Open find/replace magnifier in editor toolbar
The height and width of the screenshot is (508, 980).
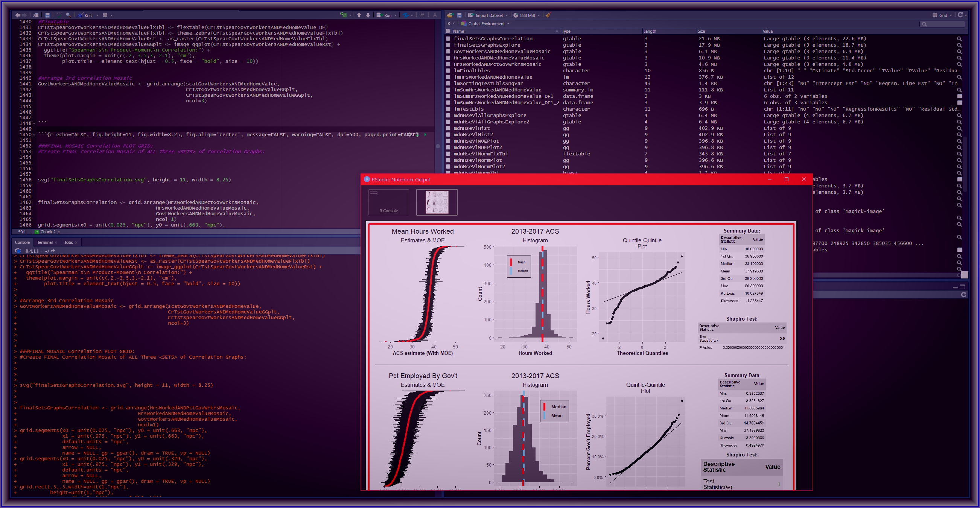(68, 15)
